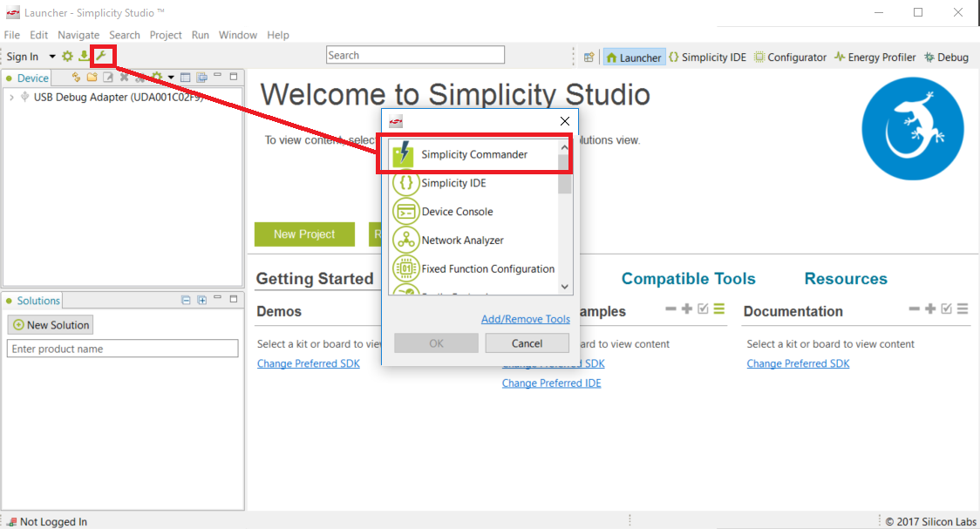Viewport: 980px width, 529px height.
Task: Switch to the Configurator perspective tab
Action: point(790,58)
